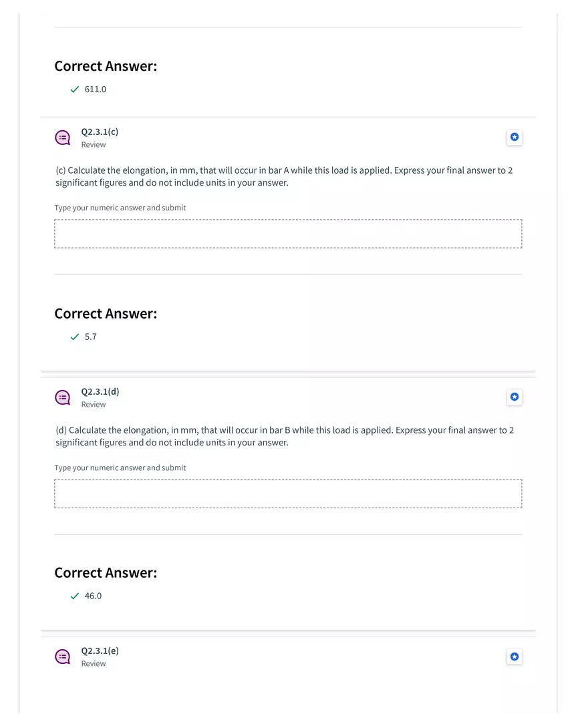Click the green checkmark next to 46.0
The height and width of the screenshot is (726, 588).
75,596
